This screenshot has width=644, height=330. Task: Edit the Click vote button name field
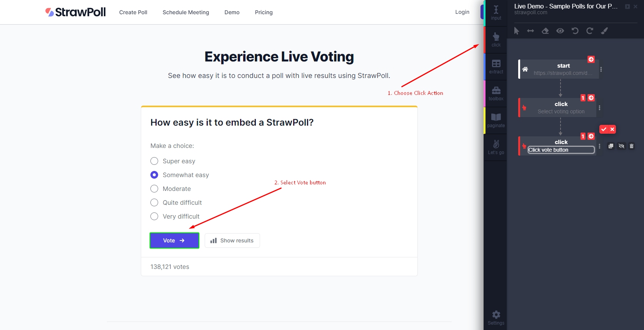pyautogui.click(x=561, y=150)
